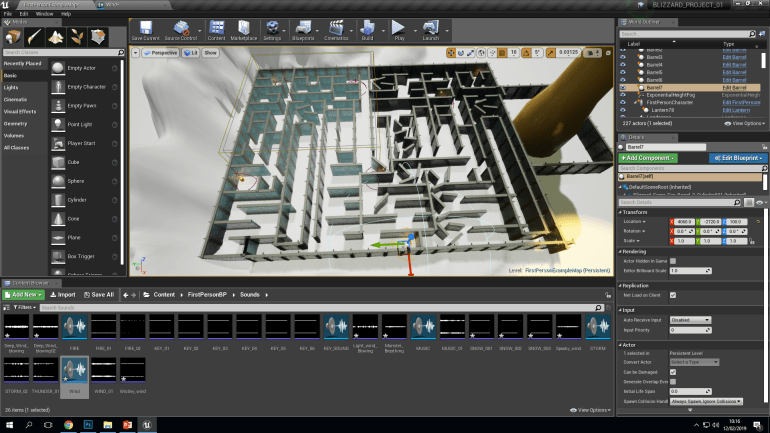Viewport: 770px width, 433px height.
Task: Hide FirstPersonCharacter via its eye icon
Action: click(623, 103)
